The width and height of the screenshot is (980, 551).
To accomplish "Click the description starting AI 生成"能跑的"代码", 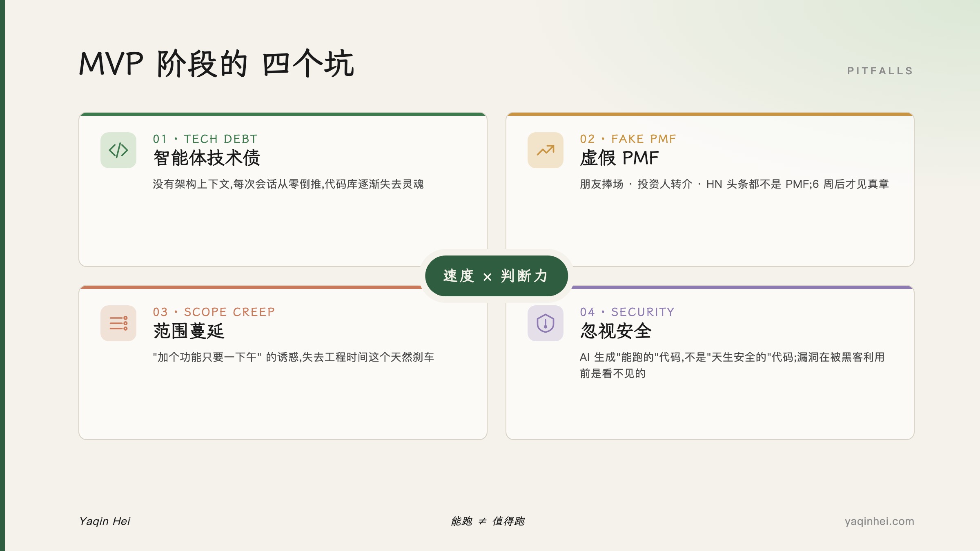I will (x=732, y=365).
